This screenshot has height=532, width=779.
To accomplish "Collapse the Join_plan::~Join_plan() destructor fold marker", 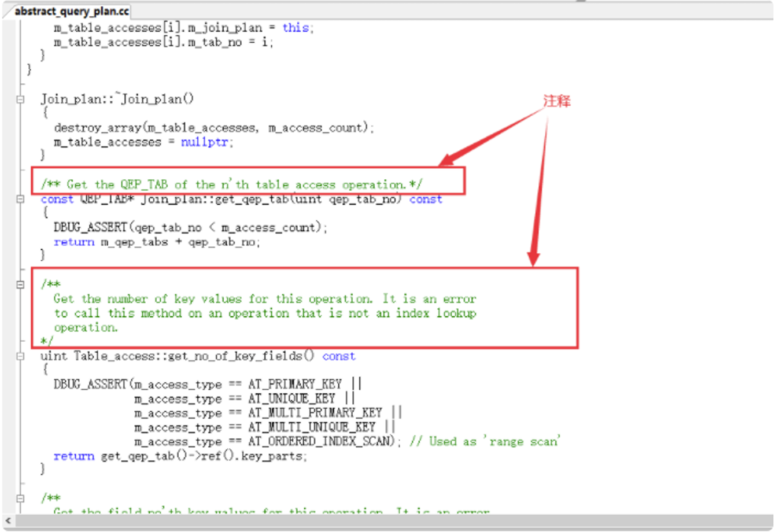I will pyautogui.click(x=20, y=99).
